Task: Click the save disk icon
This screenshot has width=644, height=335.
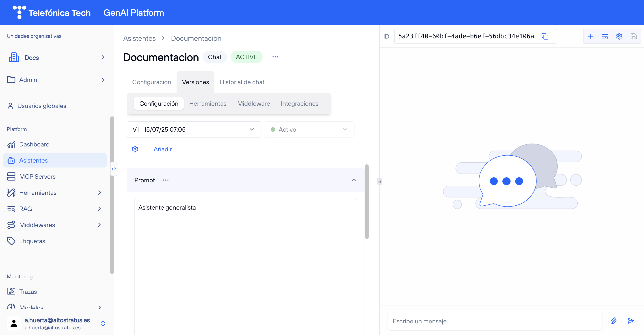Action: pyautogui.click(x=633, y=36)
